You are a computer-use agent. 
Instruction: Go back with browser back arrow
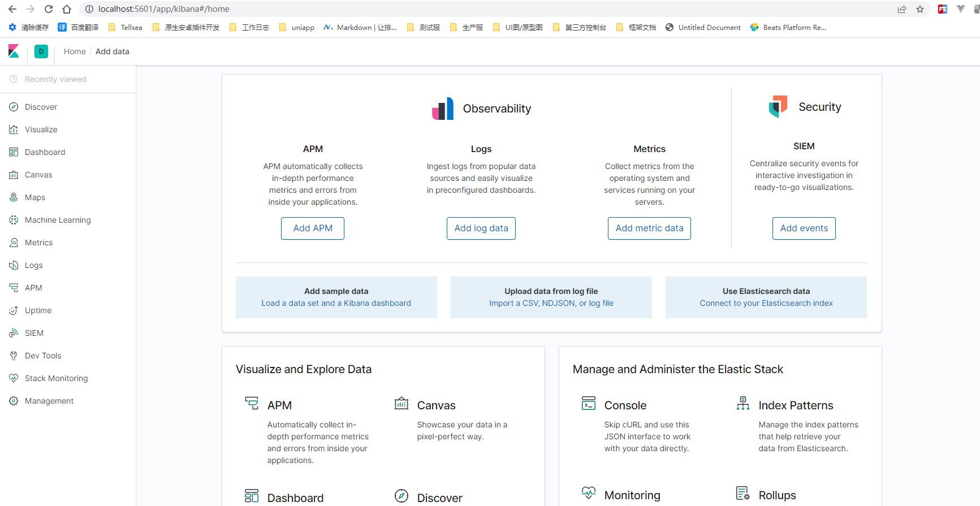coord(12,9)
